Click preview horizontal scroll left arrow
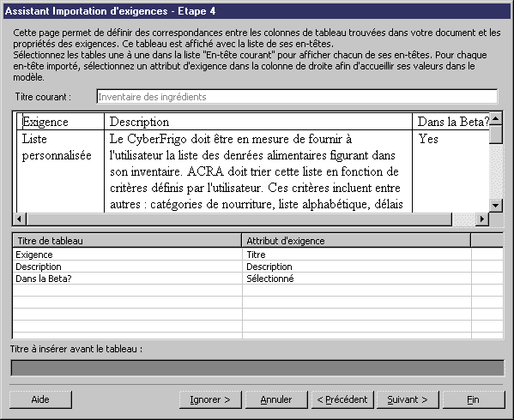 point(20,219)
